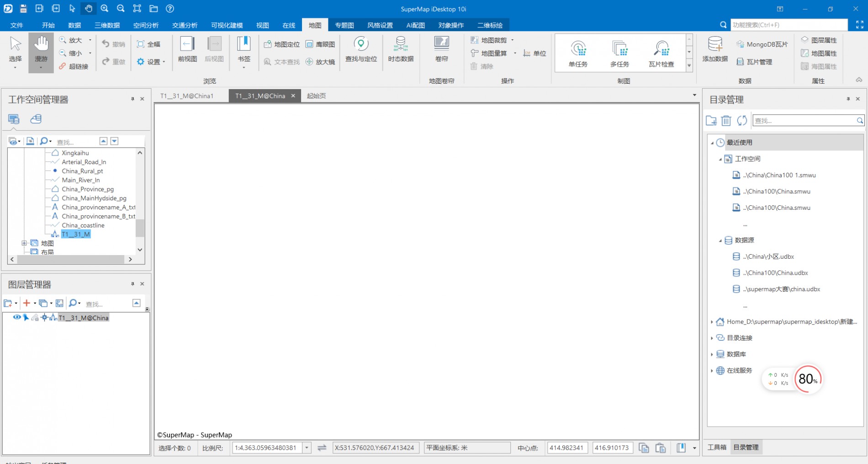Open the 鹰眼图 overview map
The width and height of the screenshot is (868, 464).
(320, 44)
